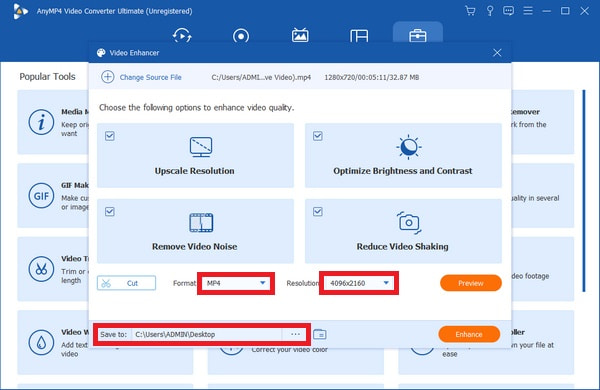The height and width of the screenshot is (390, 600).
Task: Open the Resolution 4096x2160 dropdown
Action: pyautogui.click(x=359, y=283)
